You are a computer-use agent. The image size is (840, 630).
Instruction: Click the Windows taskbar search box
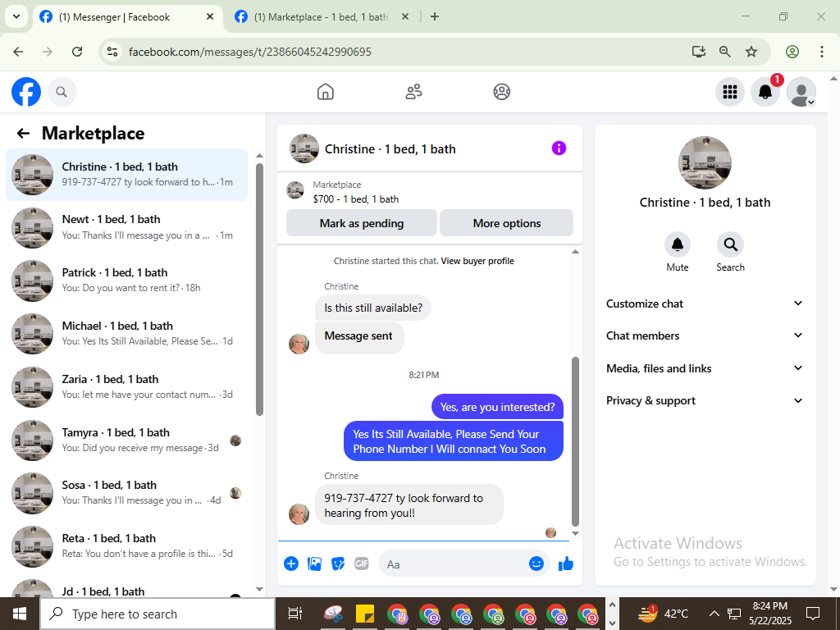(x=157, y=614)
